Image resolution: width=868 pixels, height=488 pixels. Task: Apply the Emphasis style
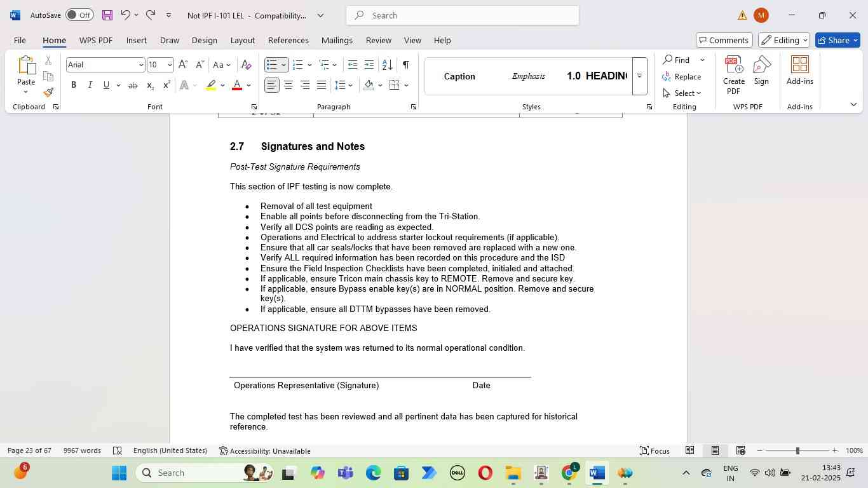pyautogui.click(x=528, y=76)
